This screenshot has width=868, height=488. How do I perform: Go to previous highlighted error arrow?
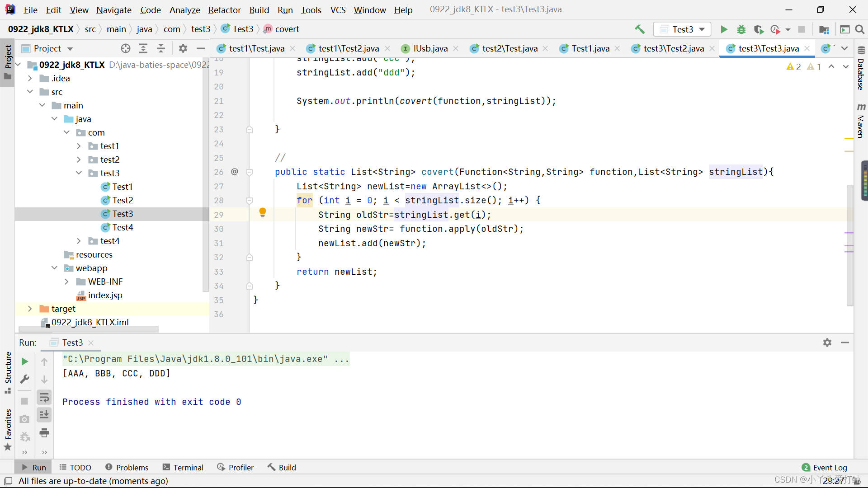[x=831, y=66]
